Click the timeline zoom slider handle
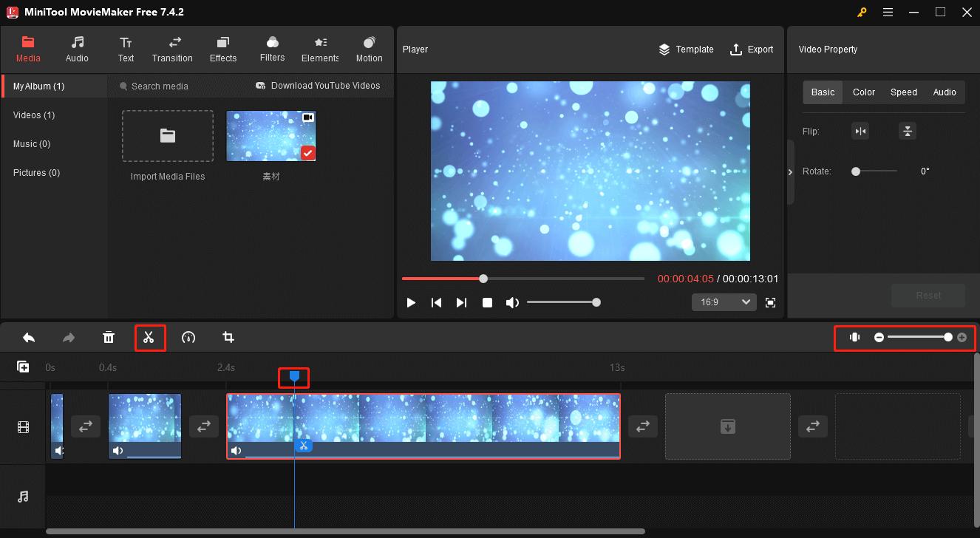The image size is (980, 538). tap(948, 337)
